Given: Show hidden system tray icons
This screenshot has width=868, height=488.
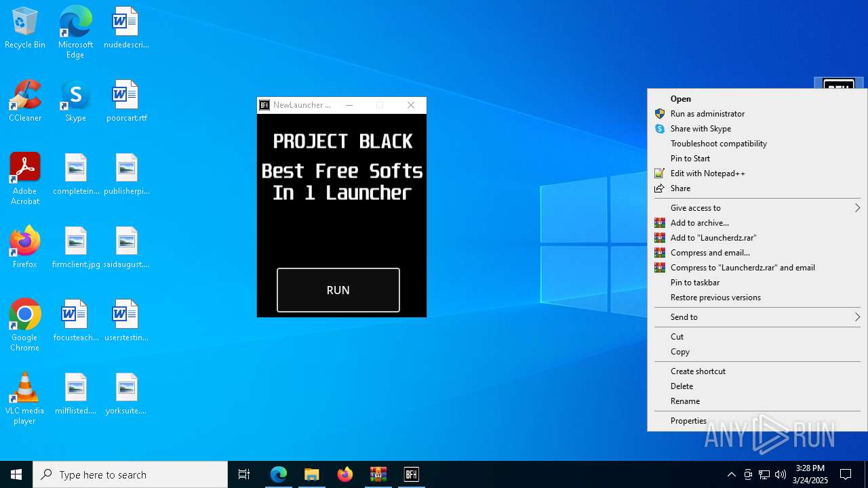Looking at the screenshot, I should click(731, 474).
